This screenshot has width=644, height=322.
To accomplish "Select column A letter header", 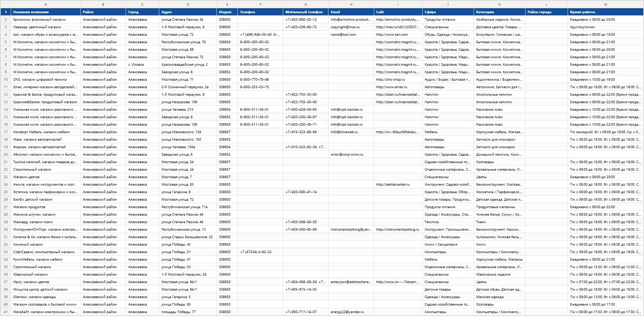I will [x=46, y=4].
